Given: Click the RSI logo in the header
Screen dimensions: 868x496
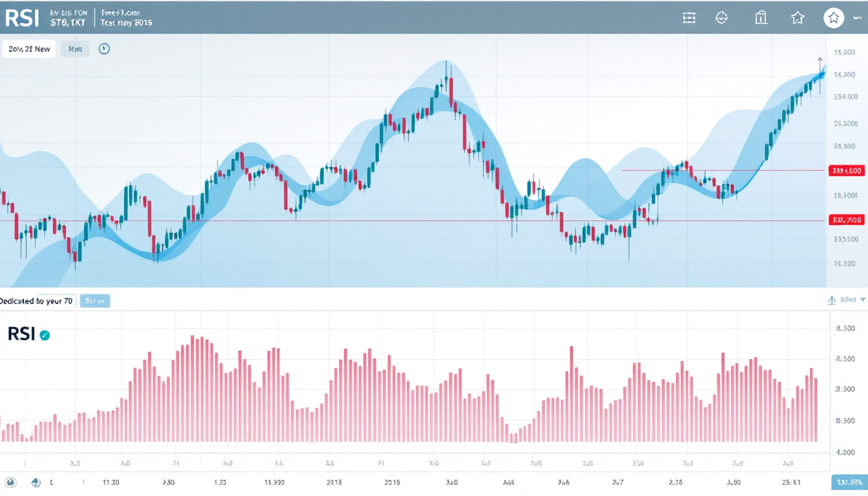Looking at the screenshot, I should (22, 18).
